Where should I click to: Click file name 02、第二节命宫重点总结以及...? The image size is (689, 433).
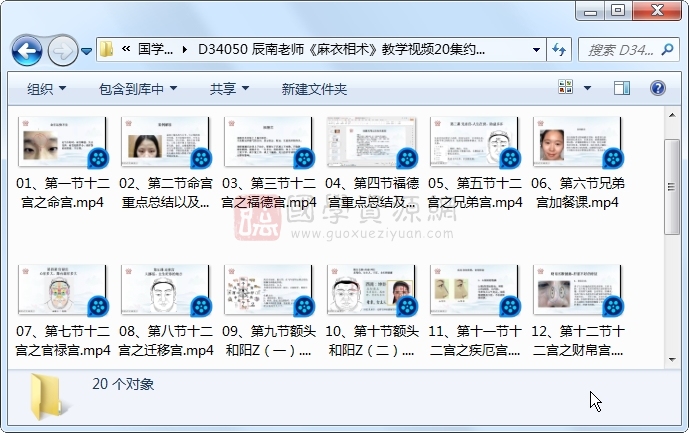pos(166,193)
